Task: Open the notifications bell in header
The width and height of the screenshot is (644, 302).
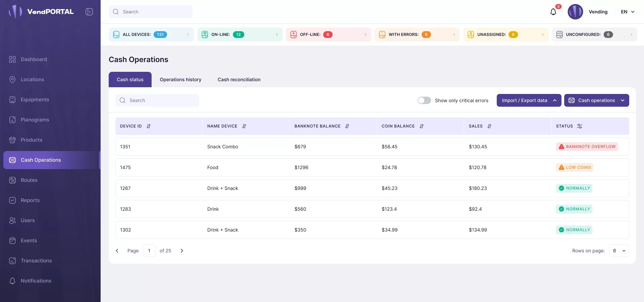Action: point(553,12)
